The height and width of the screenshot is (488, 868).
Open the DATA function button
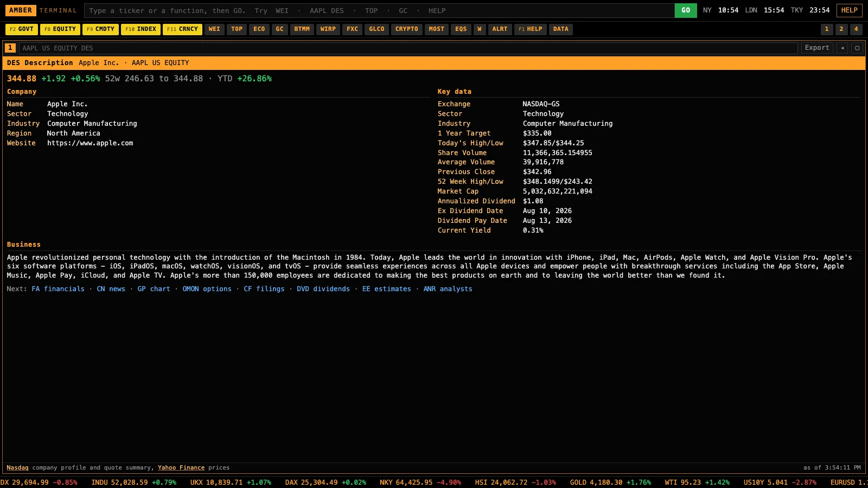(x=561, y=29)
